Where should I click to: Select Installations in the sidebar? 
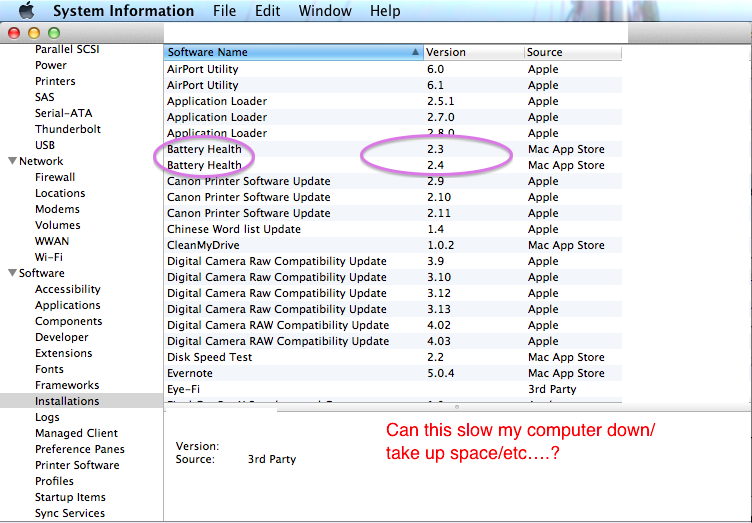(82, 401)
